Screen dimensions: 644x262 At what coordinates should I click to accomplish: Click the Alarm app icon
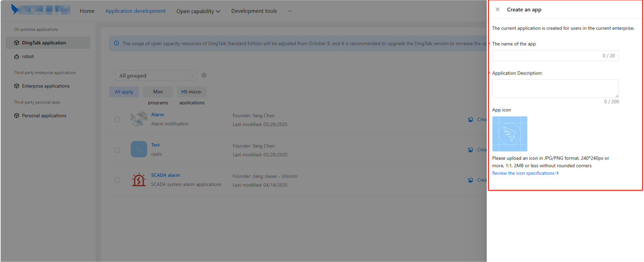[139, 119]
